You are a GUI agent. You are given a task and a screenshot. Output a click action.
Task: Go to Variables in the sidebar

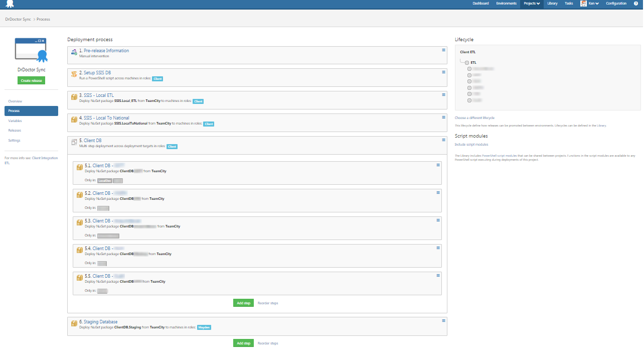15,121
